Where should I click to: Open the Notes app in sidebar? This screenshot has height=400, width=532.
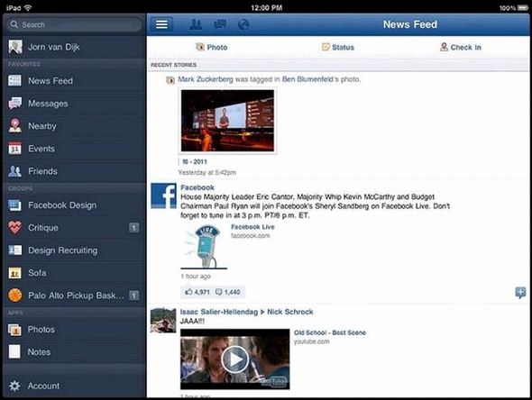74,352
